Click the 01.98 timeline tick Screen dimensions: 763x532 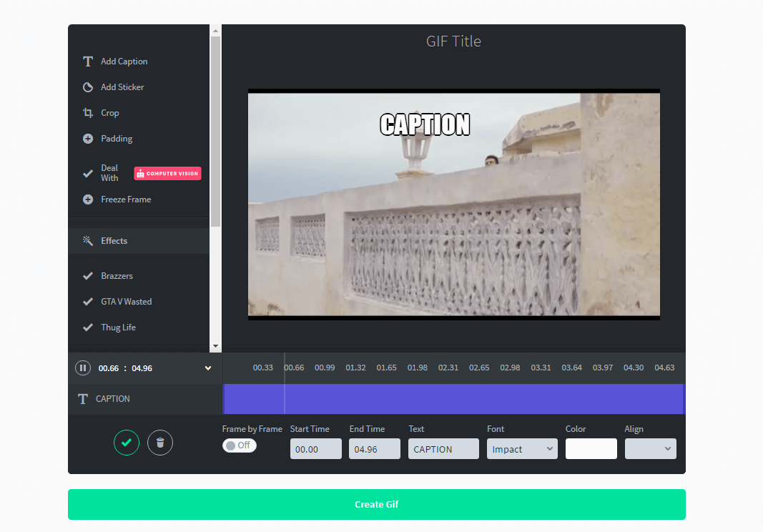pyautogui.click(x=418, y=368)
